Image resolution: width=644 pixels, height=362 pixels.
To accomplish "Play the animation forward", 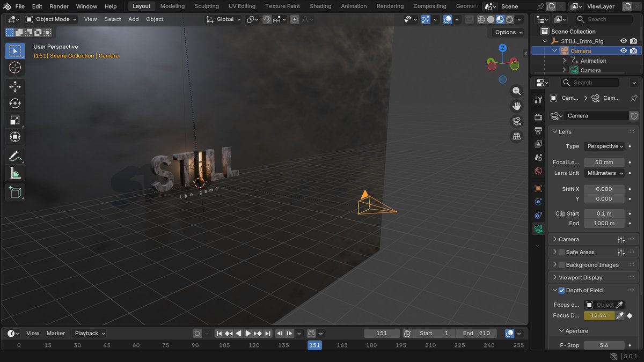I will pyautogui.click(x=248, y=333).
